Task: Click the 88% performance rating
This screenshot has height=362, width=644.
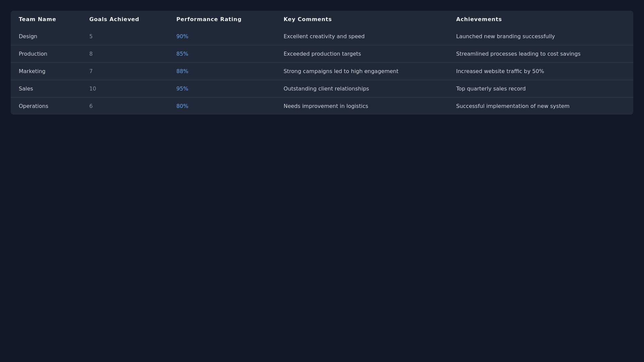Action: pyautogui.click(x=182, y=71)
